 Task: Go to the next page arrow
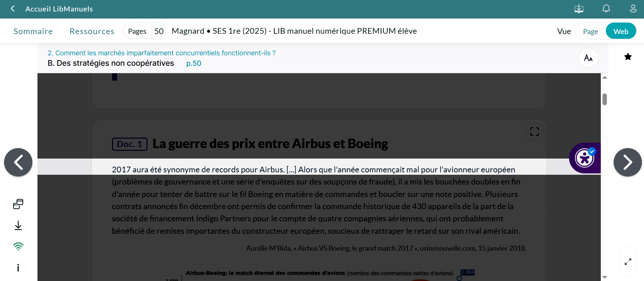click(x=628, y=162)
